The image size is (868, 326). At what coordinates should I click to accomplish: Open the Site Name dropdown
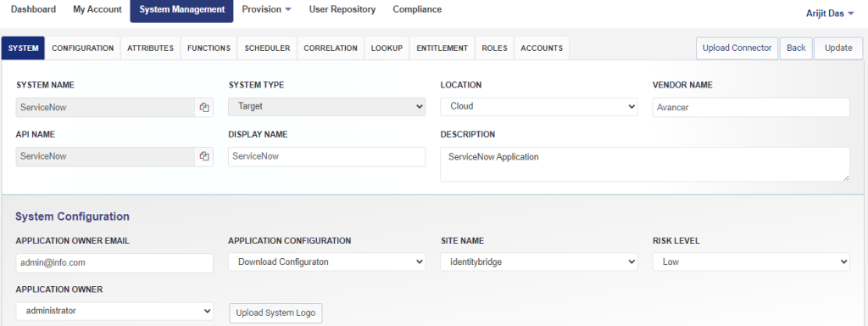(x=539, y=262)
